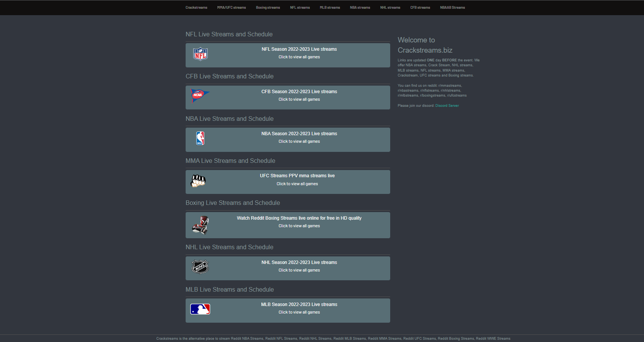This screenshot has width=644, height=342.
Task: Click the MMA fist glove icon
Action: pyautogui.click(x=198, y=181)
